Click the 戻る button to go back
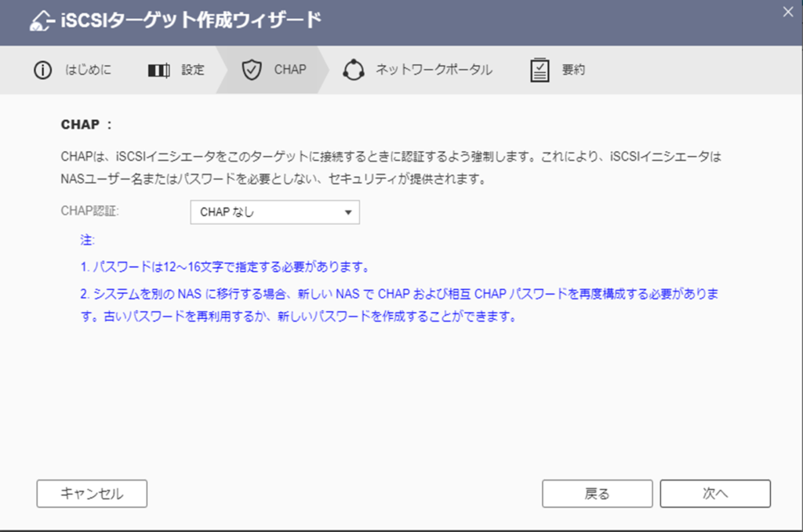This screenshot has width=803, height=532. click(x=597, y=494)
